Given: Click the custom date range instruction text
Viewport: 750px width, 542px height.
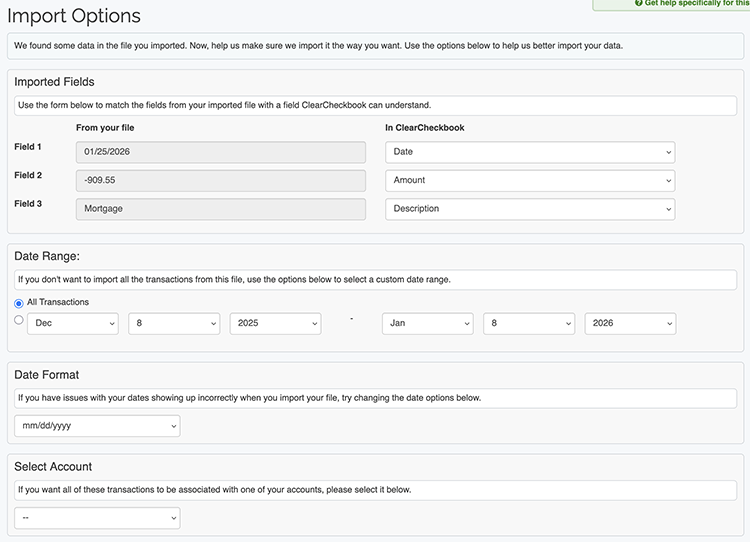Looking at the screenshot, I should point(234,279).
